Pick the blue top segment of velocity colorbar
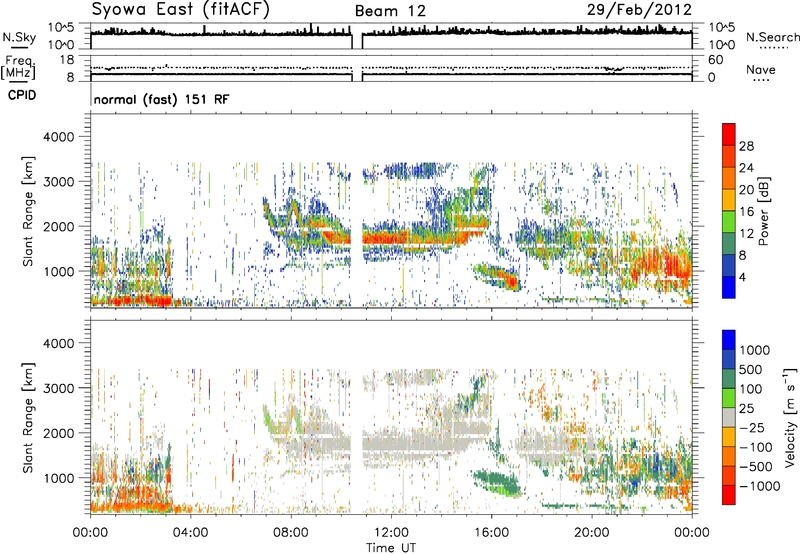800x554 pixels. (729, 340)
